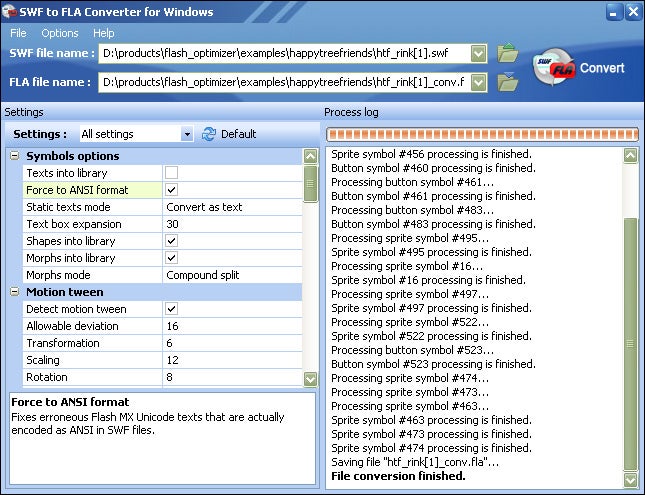Click settings list scroll down arrow
Image resolution: width=645 pixels, height=495 pixels.
point(310,379)
